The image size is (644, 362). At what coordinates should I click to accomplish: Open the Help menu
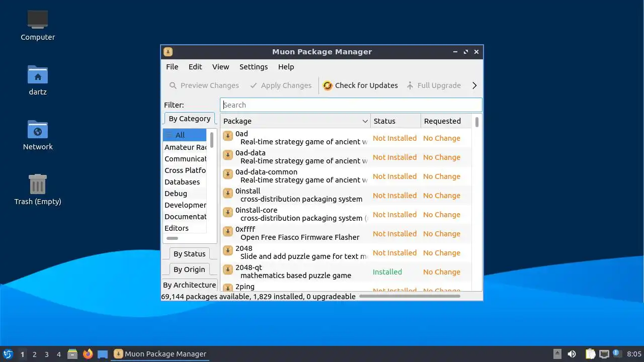point(286,67)
